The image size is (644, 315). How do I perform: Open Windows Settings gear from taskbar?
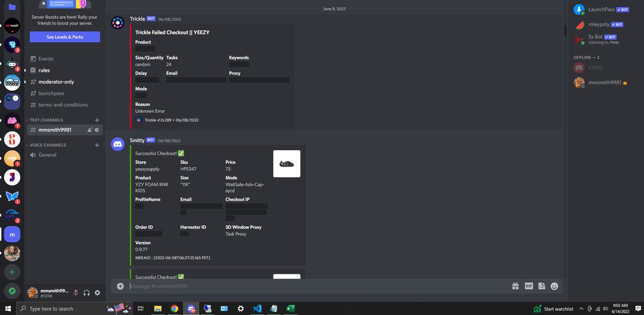click(x=240, y=309)
